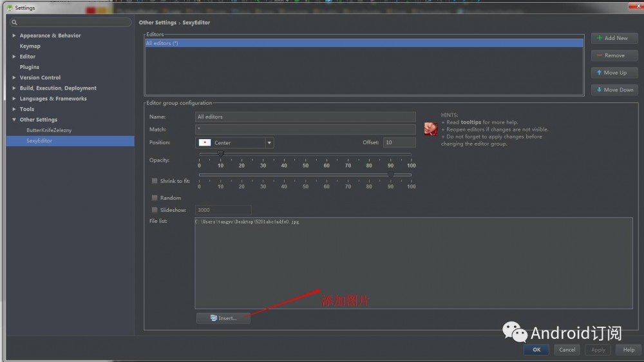Collapse the Other Settings tree node
Image resolution: width=644 pixels, height=362 pixels.
[14, 120]
